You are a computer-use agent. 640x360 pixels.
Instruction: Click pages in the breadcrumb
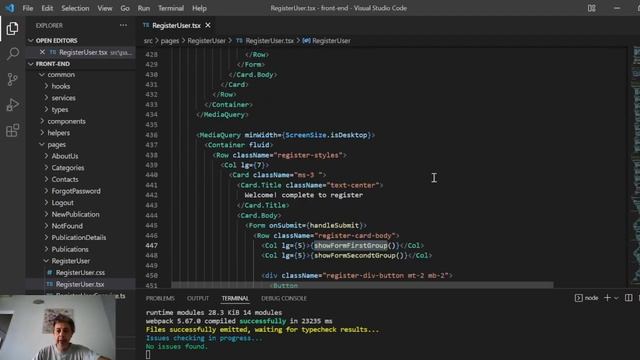(x=170, y=41)
